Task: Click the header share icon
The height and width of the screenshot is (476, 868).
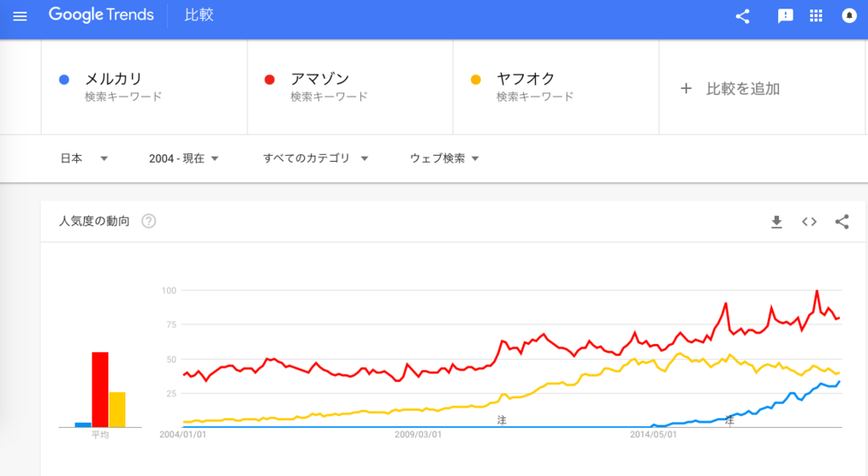Action: (743, 16)
